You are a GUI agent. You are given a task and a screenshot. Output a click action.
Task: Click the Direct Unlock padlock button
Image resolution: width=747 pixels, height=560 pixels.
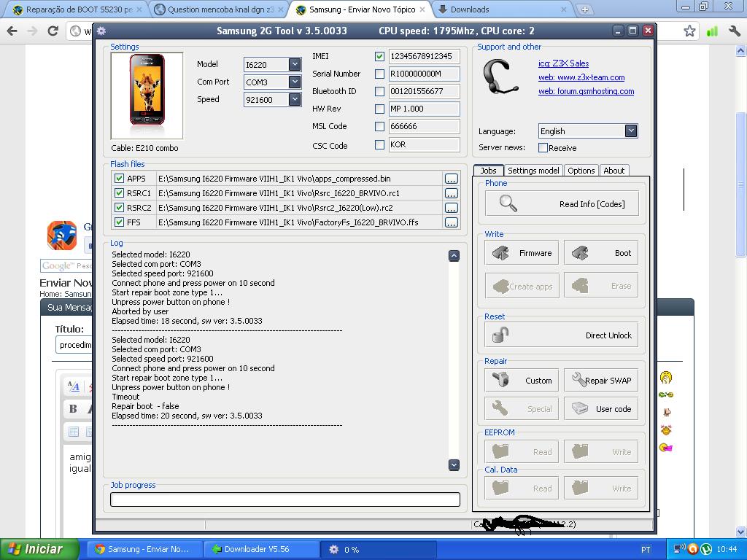click(562, 335)
